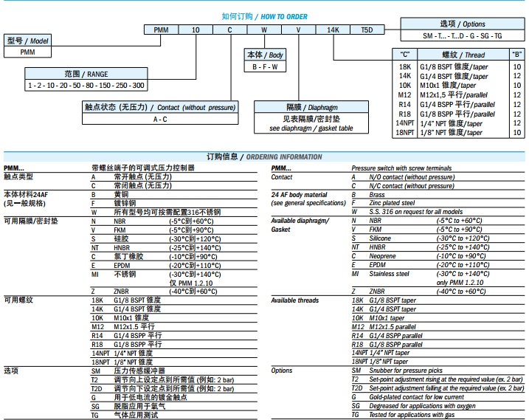Click the B - F - W body options box

265,66
